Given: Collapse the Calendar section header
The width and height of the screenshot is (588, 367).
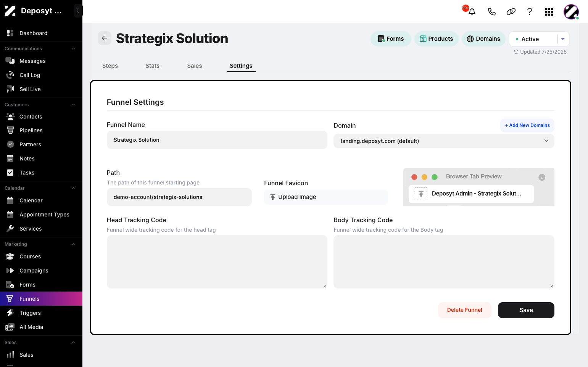Looking at the screenshot, I should (x=74, y=188).
